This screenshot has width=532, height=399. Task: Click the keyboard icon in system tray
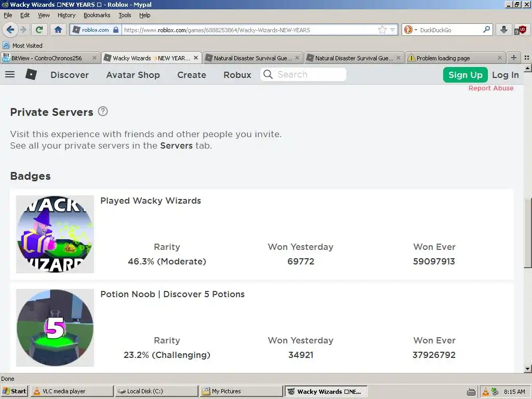(471, 392)
